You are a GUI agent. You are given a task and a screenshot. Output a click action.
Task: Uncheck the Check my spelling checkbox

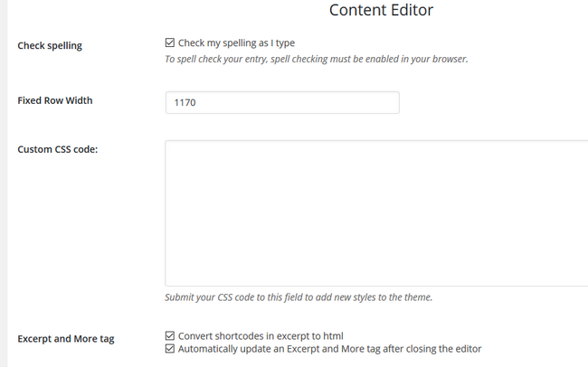coord(169,42)
